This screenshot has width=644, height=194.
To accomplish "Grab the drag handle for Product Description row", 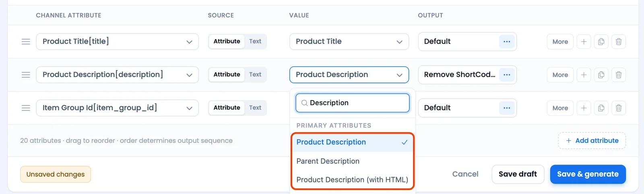I will pos(26,75).
